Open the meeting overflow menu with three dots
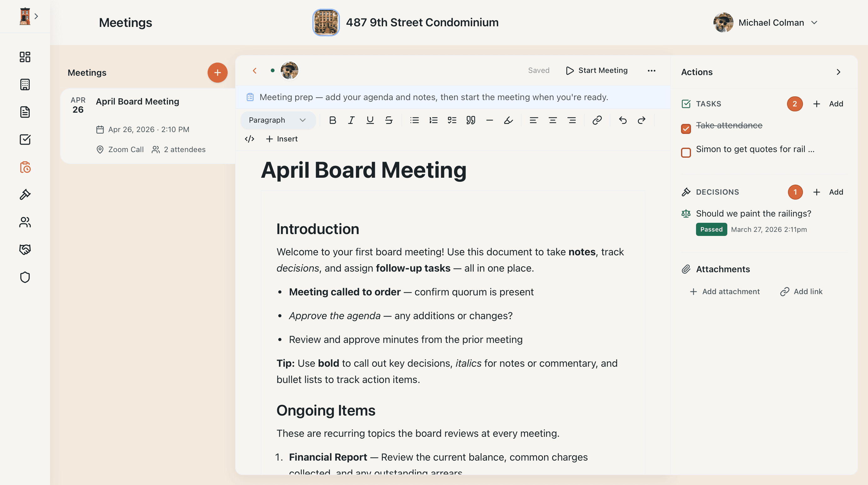 point(651,70)
